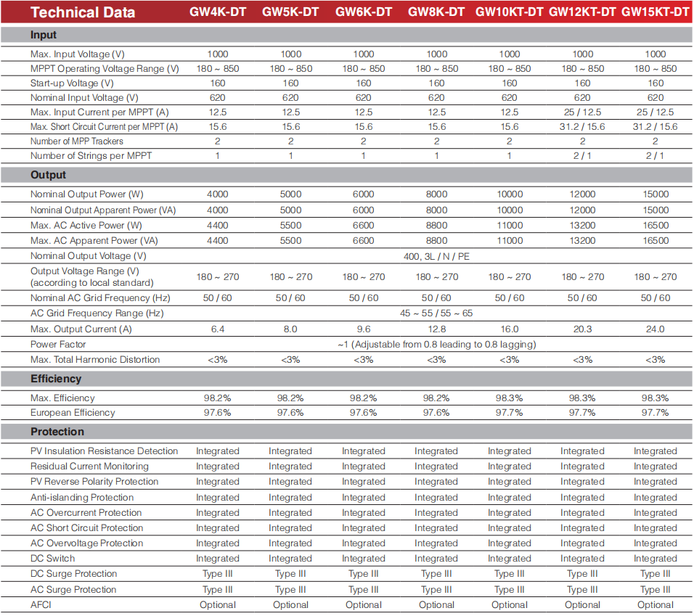
Task: Click 'Type III' DC Surge value for GW8K-DT
Action: click(x=436, y=574)
